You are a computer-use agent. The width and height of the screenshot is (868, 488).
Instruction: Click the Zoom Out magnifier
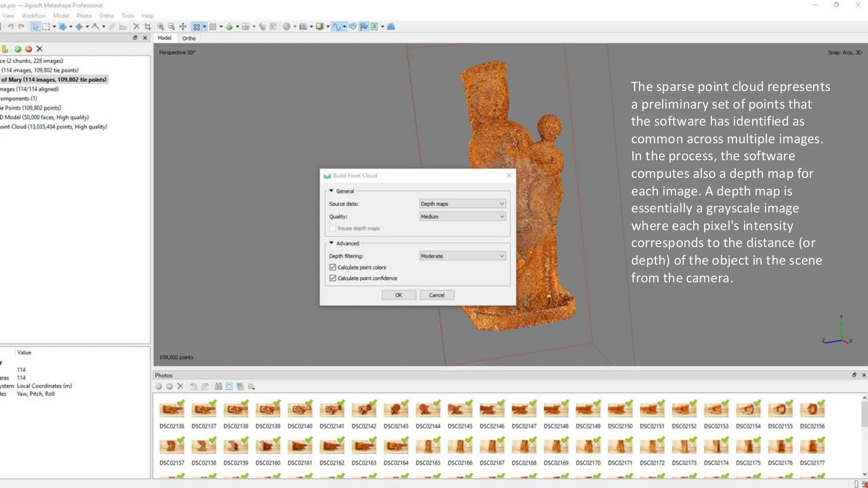(172, 27)
